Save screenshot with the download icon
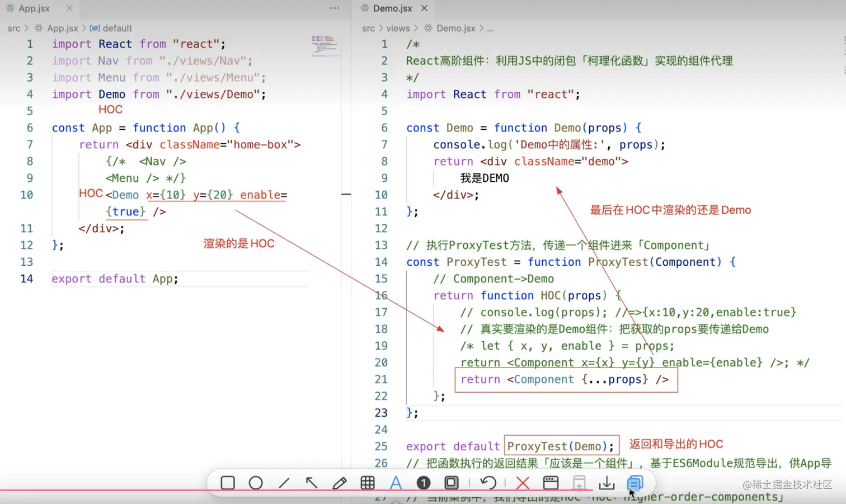Screen dimensions: 846x504 coord(607,483)
